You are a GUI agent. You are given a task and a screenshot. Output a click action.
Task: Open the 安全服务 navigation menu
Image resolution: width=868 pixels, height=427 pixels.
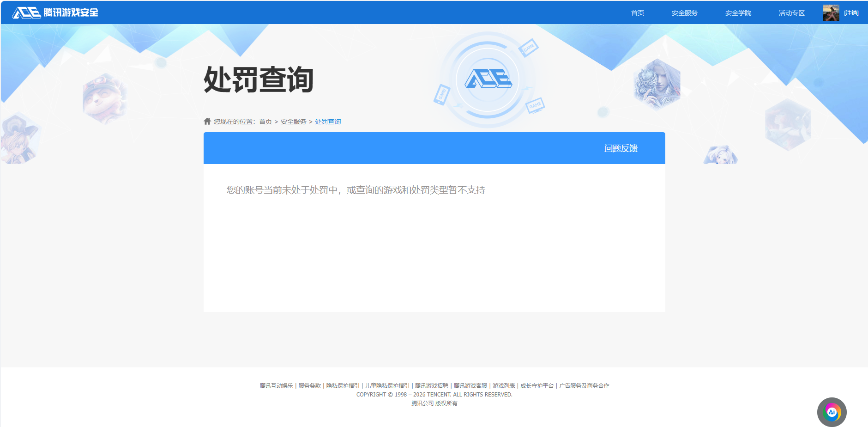pyautogui.click(x=684, y=12)
